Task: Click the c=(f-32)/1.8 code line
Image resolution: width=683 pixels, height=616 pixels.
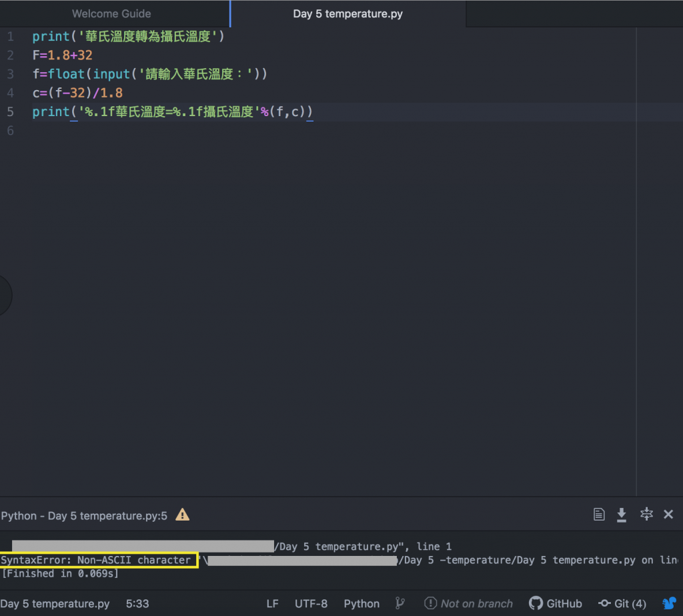Action: click(77, 93)
